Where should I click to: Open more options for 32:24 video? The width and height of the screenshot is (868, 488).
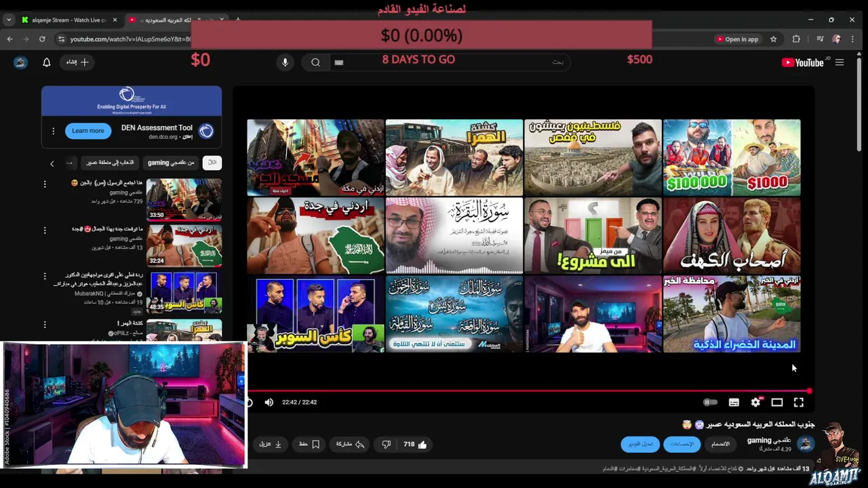point(45,230)
